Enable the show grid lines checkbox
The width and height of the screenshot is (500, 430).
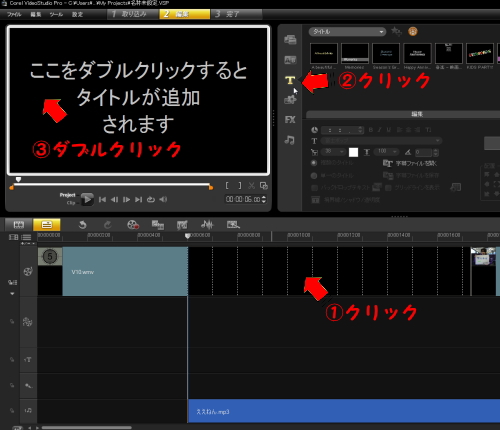[388, 188]
